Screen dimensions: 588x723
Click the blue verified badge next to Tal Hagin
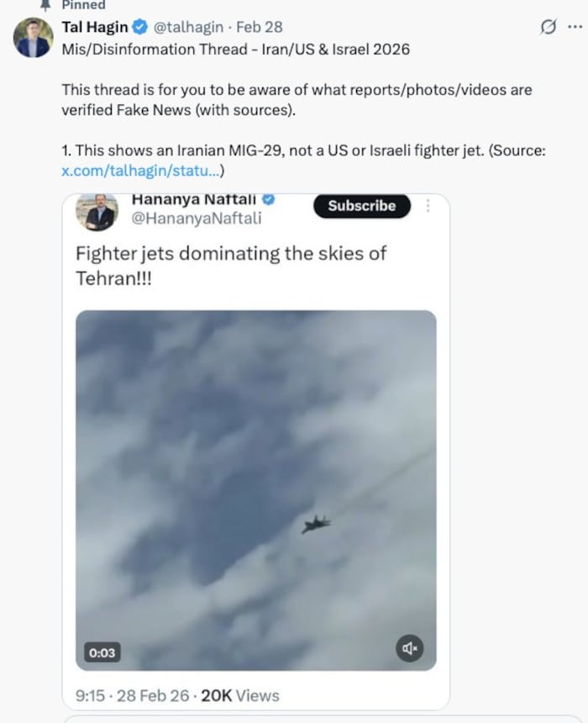[140, 27]
